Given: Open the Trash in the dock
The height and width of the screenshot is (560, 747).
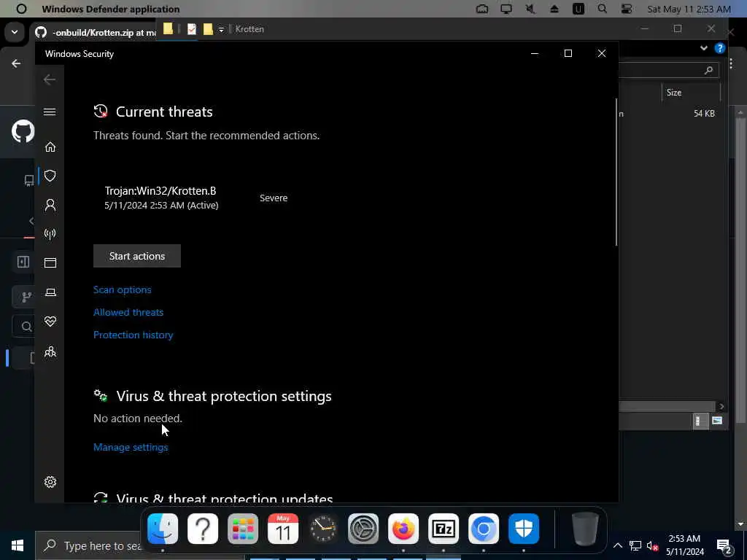Looking at the screenshot, I should (585, 529).
